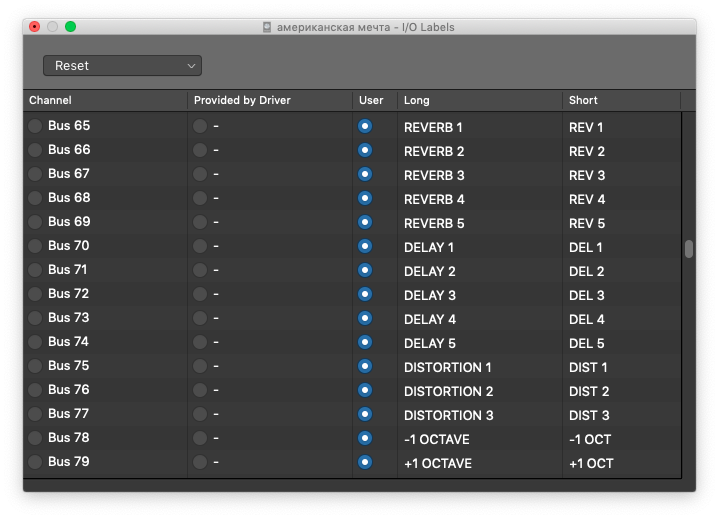Choose Provided by Driver option for Bus 75
719x519 pixels.
(x=200, y=366)
